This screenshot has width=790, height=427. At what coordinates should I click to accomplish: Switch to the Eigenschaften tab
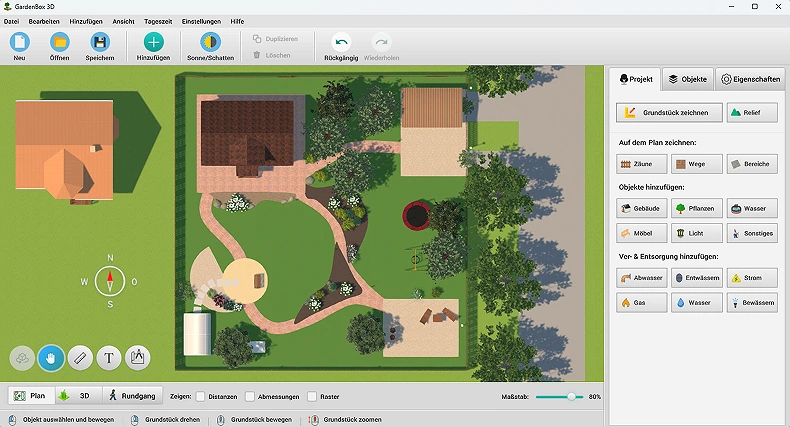point(750,79)
